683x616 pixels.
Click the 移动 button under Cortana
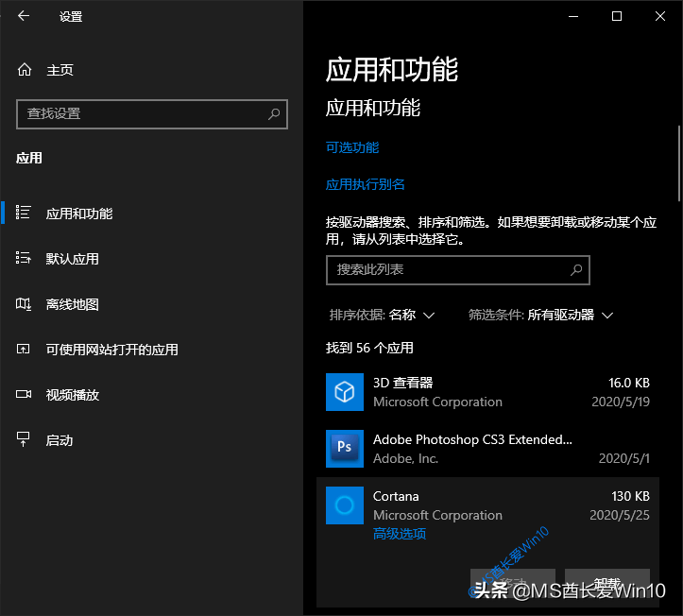tap(513, 583)
